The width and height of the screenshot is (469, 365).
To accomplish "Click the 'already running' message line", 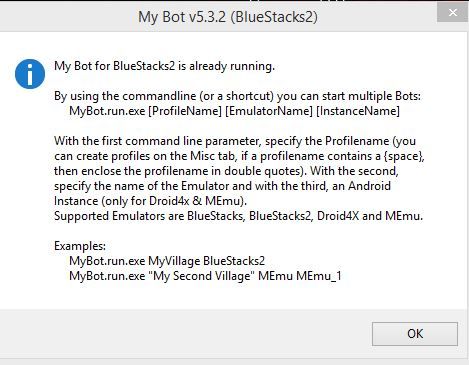I will [164, 66].
